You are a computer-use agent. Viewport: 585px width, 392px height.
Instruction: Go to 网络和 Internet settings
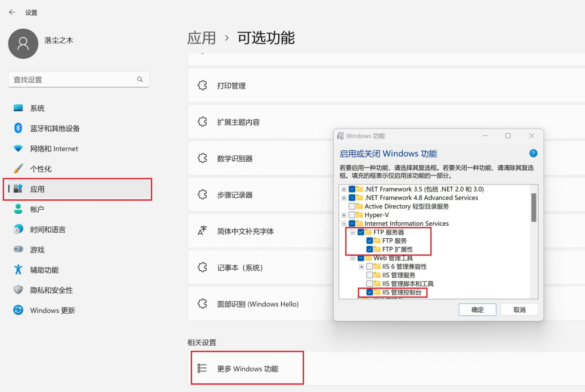(79, 148)
